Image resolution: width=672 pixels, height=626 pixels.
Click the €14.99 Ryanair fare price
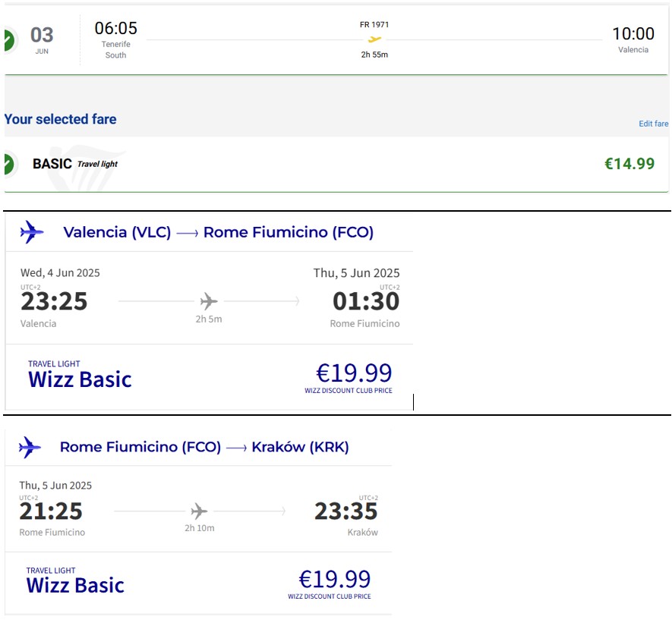click(x=629, y=164)
